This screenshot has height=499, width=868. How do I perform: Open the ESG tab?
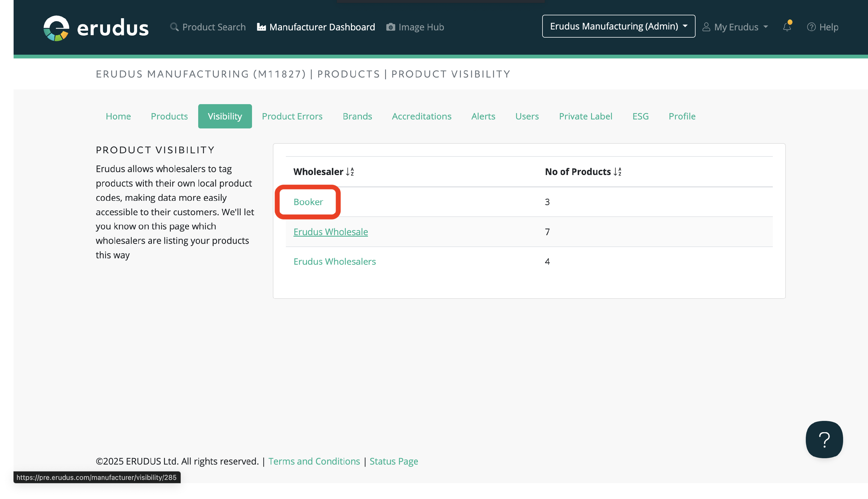[x=640, y=116]
